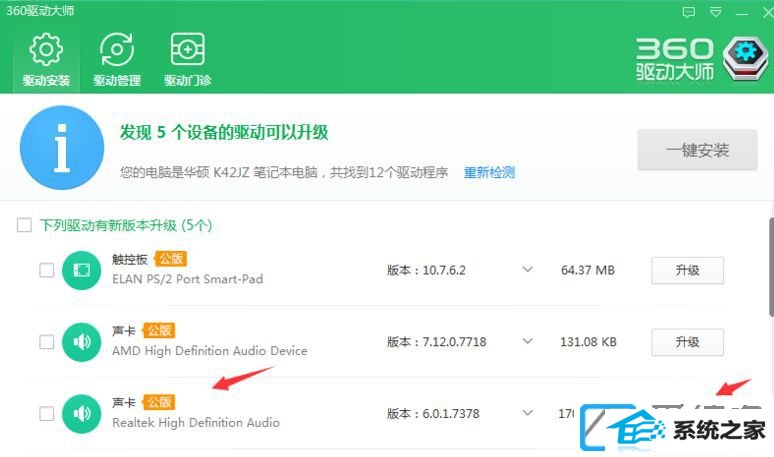Select the text AMD High Definition Audio Device

click(x=210, y=350)
